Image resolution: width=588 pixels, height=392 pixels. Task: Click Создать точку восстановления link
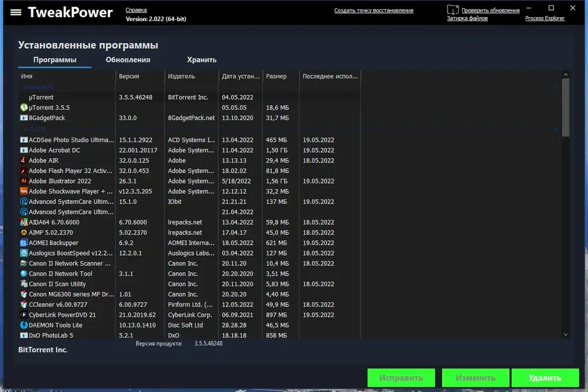point(374,11)
